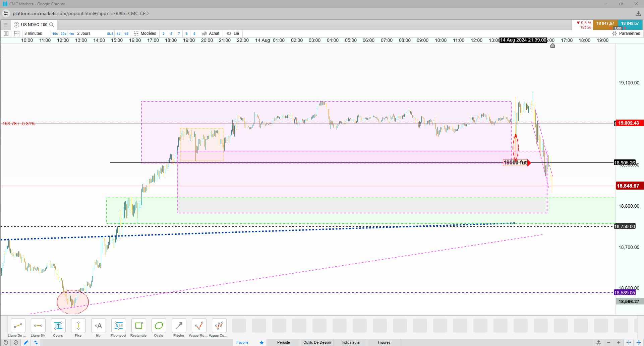Select the Flèche arrow tool
This screenshot has width=644, height=346.
click(x=179, y=326)
